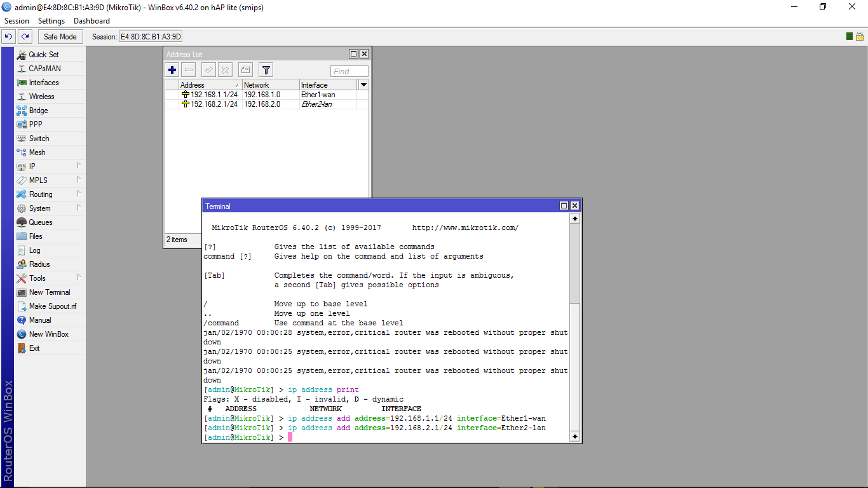
Task: Click the remove (minus) icon in Address List
Action: pyautogui.click(x=189, y=70)
